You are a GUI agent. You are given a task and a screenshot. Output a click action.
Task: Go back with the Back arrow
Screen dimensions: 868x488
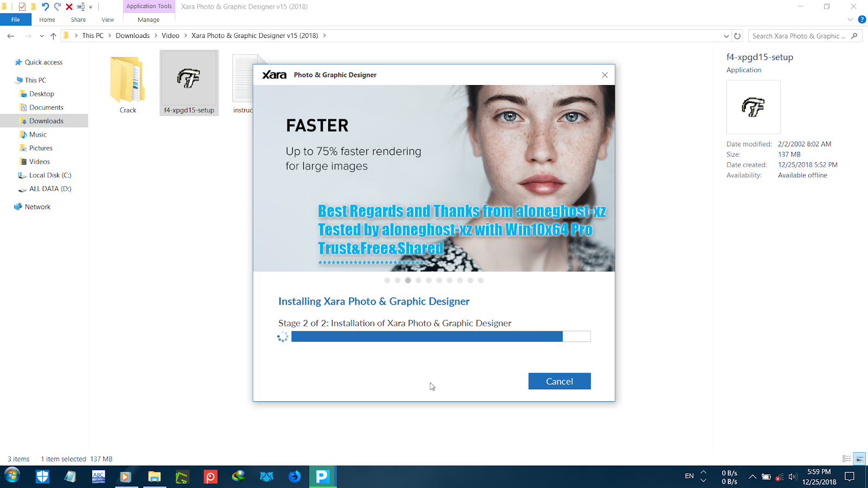pyautogui.click(x=11, y=36)
